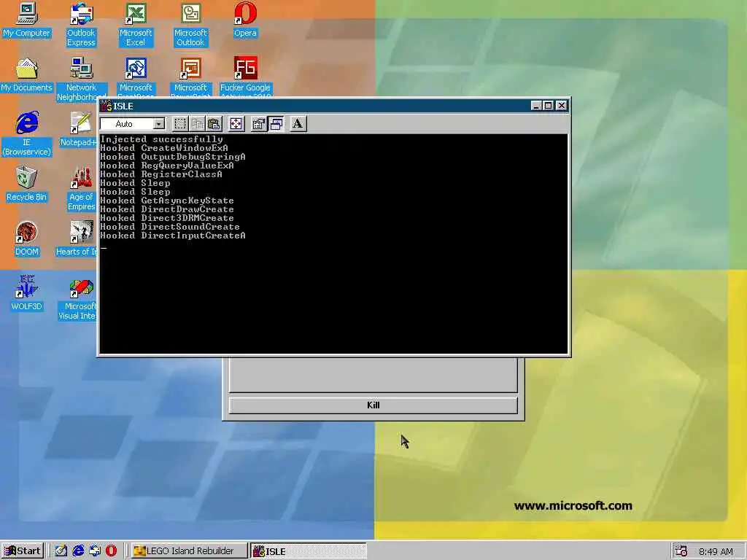Screen dimensions: 747x560
Task: Select the Recycle Bin icon
Action: 26,184
